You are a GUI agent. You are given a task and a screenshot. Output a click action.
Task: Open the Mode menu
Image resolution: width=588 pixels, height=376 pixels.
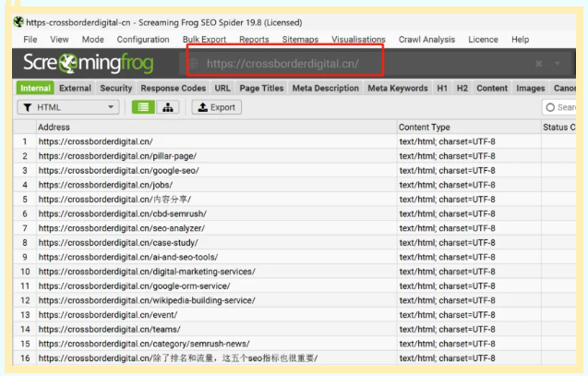coord(92,40)
